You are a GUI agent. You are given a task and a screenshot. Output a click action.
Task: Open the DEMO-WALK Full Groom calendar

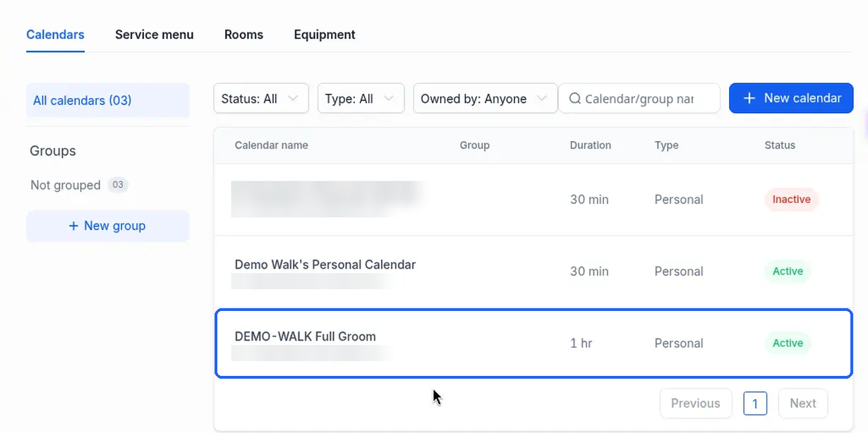pyautogui.click(x=306, y=336)
